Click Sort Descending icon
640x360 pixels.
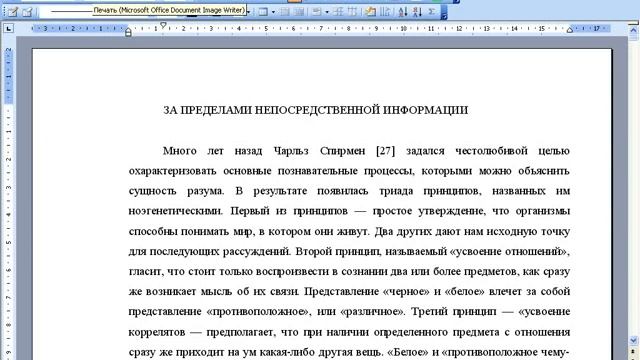tap(417, 12)
